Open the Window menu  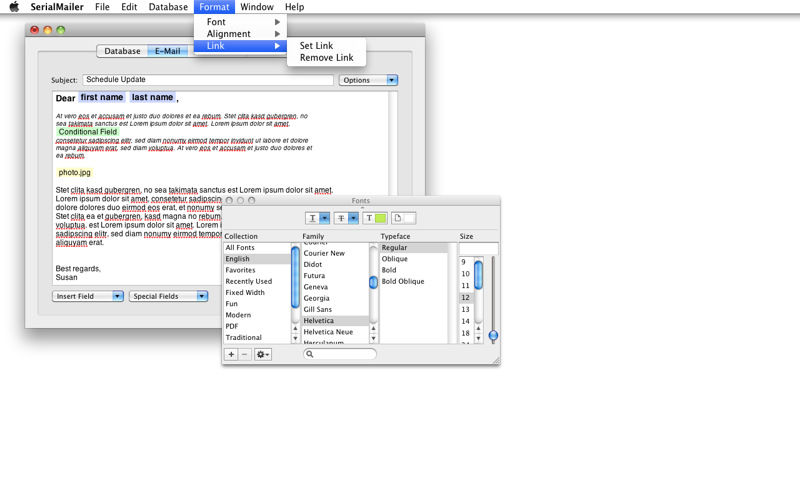(x=257, y=7)
